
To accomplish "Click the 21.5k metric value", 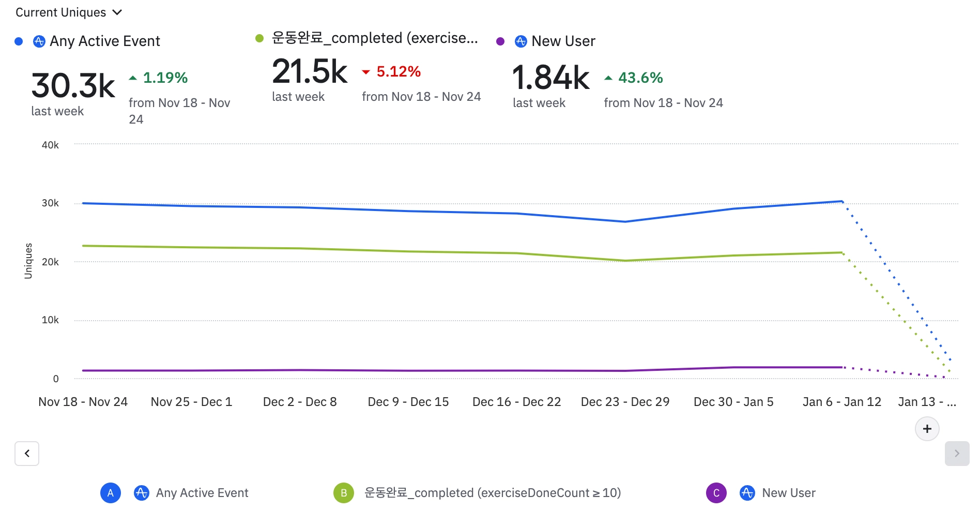I will coord(310,71).
